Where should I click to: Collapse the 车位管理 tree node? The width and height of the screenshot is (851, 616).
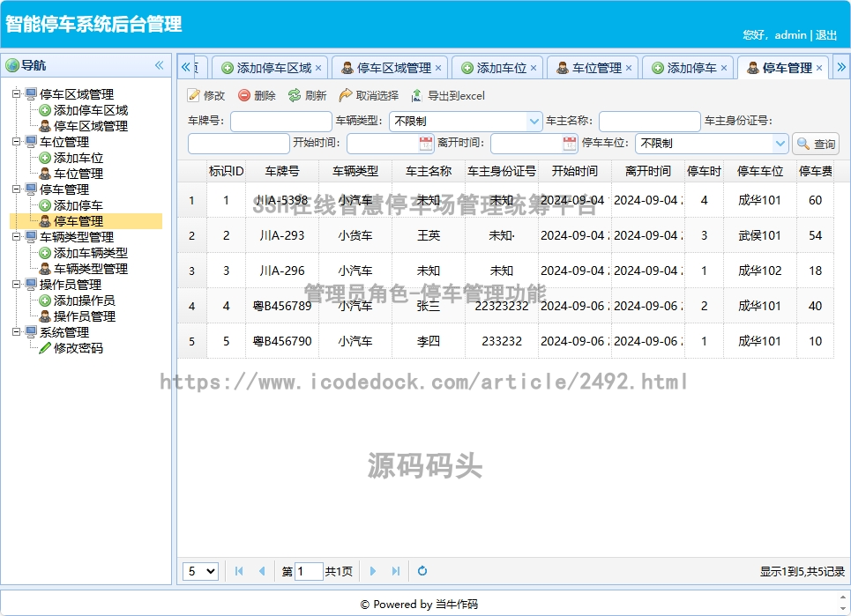tap(16, 142)
